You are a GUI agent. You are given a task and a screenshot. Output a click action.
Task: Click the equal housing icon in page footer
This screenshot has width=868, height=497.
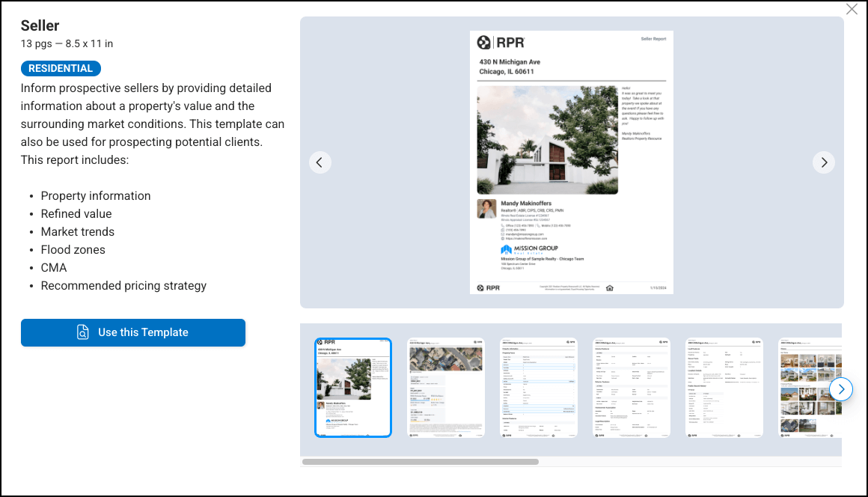[x=609, y=287]
